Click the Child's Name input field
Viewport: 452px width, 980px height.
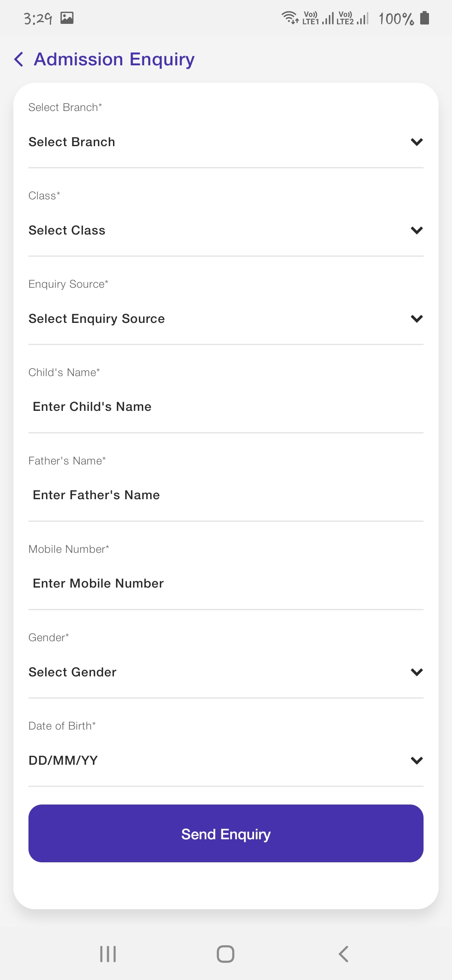click(x=226, y=407)
